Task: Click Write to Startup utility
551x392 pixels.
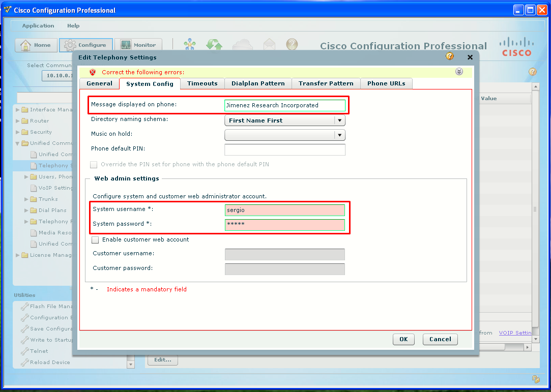Action: pos(47,340)
